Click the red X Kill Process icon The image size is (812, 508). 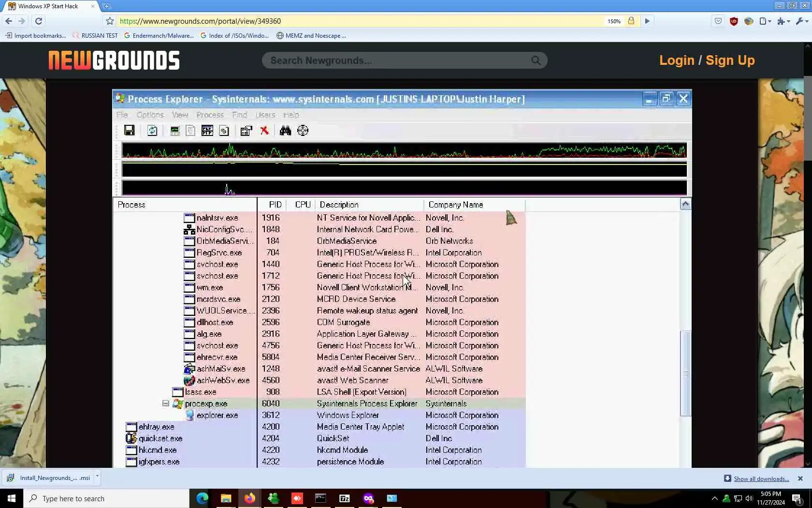pos(264,131)
